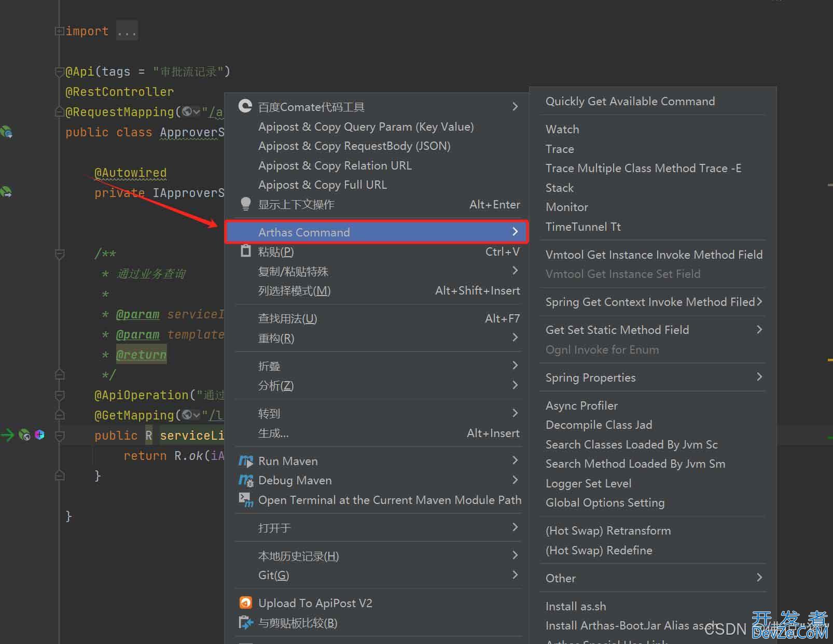Open the 打开于 submenu
The image size is (833, 644).
coord(377,528)
